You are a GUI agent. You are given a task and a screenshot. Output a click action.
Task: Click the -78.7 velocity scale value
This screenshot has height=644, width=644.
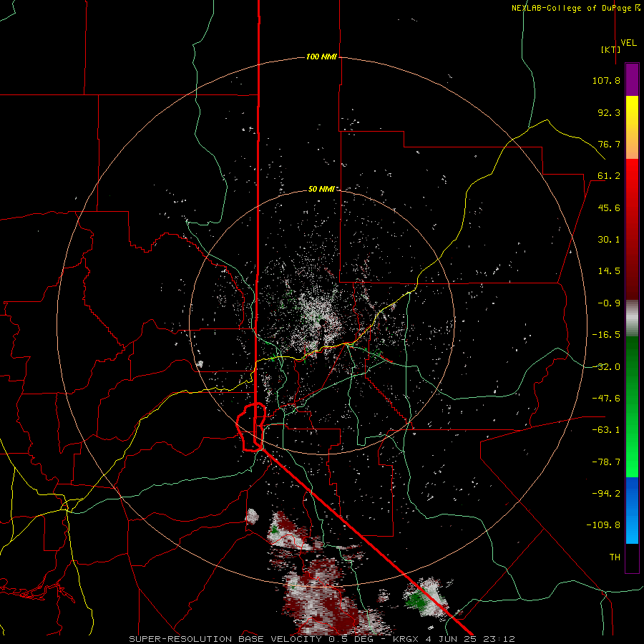point(606,462)
